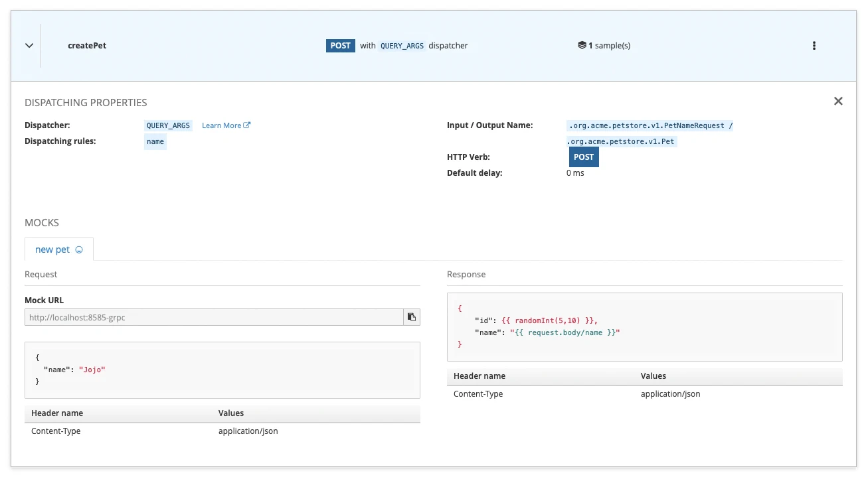Click the name dispatching rule tag
868x479 pixels.
point(155,141)
